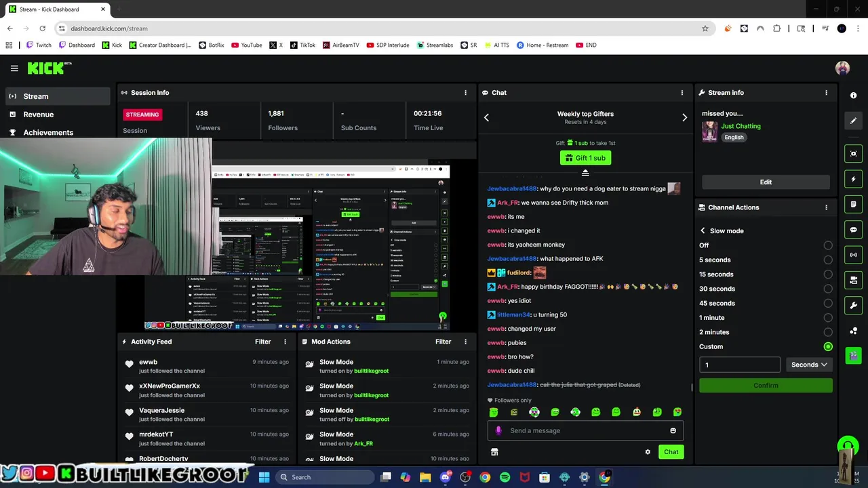
Task: Open Session Info three-dot menu
Action: tap(465, 93)
